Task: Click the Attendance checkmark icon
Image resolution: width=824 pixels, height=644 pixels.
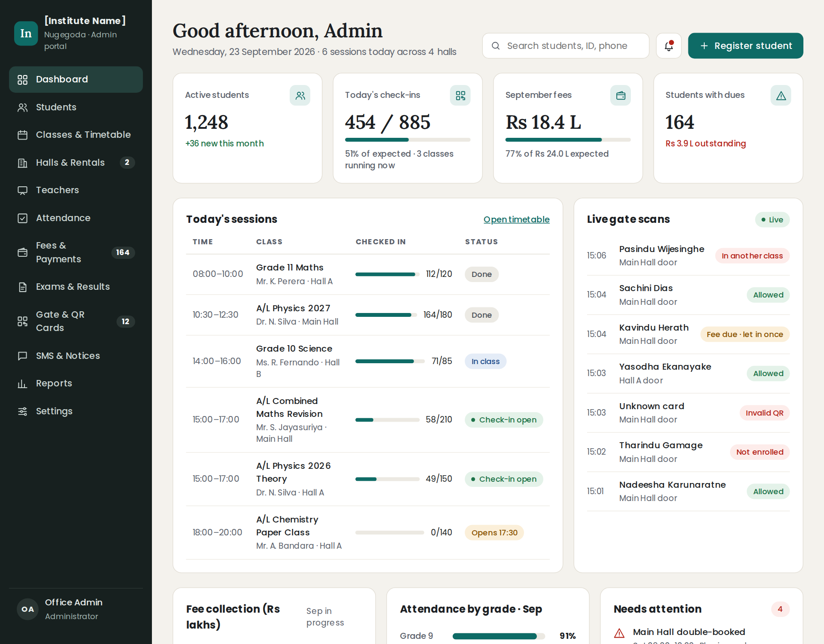Action: [22, 218]
